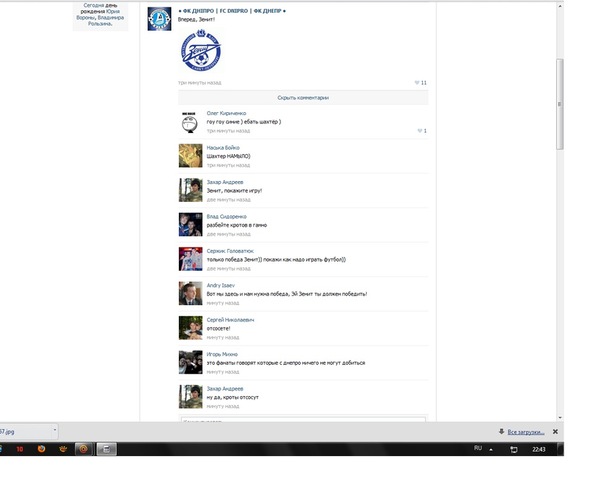604x483 pixels.
Task: Open the Zenit logo image in the post
Action: coord(200,51)
